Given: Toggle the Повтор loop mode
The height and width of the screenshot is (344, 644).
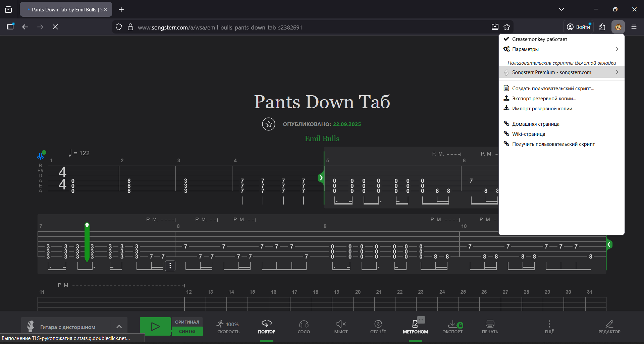Looking at the screenshot, I should tap(267, 327).
